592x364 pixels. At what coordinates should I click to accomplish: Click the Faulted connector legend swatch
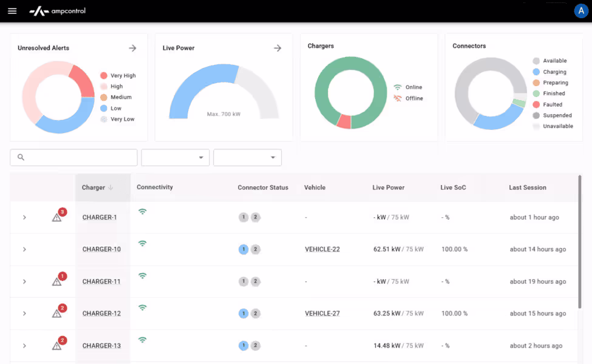536,104
